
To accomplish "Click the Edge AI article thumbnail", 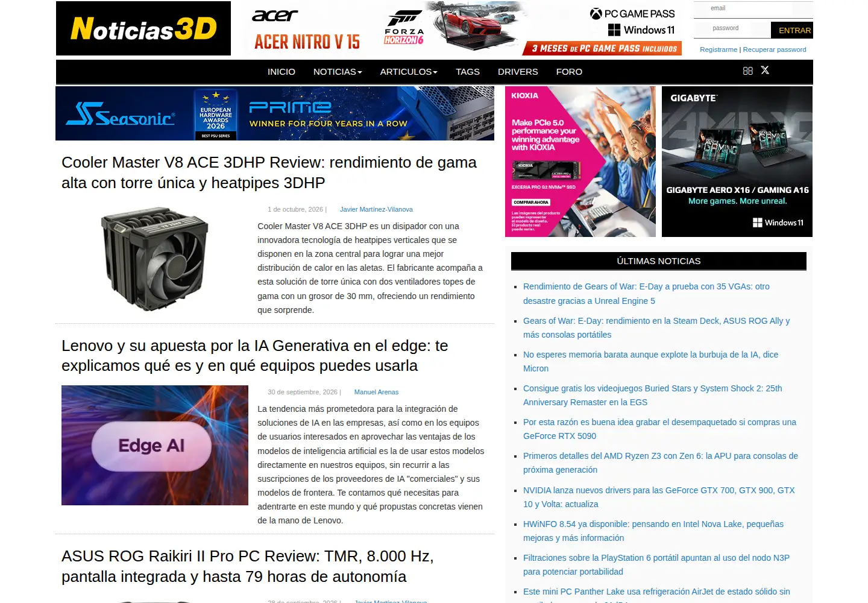I will coord(155,445).
